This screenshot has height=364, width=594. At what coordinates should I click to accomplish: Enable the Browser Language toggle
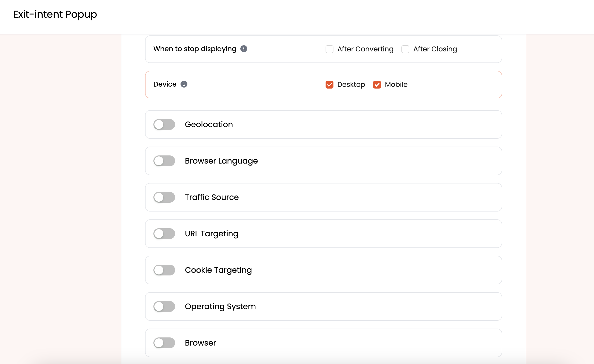pyautogui.click(x=165, y=161)
